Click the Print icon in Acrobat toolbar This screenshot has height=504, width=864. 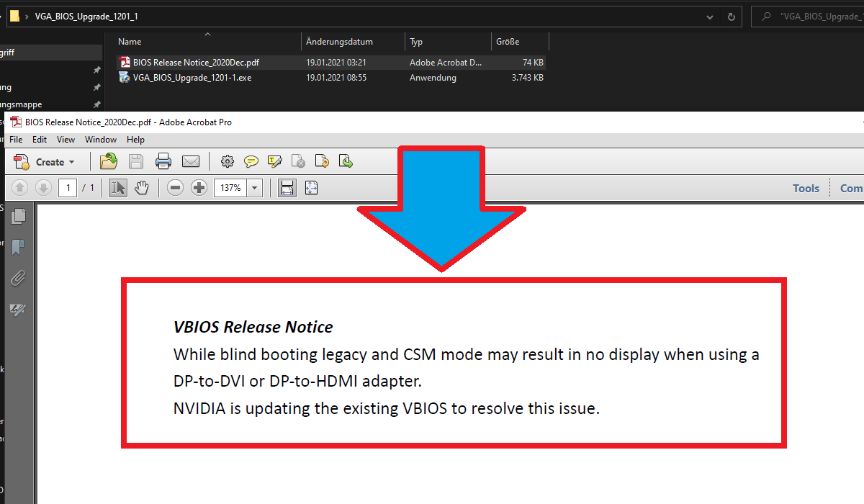click(x=163, y=161)
